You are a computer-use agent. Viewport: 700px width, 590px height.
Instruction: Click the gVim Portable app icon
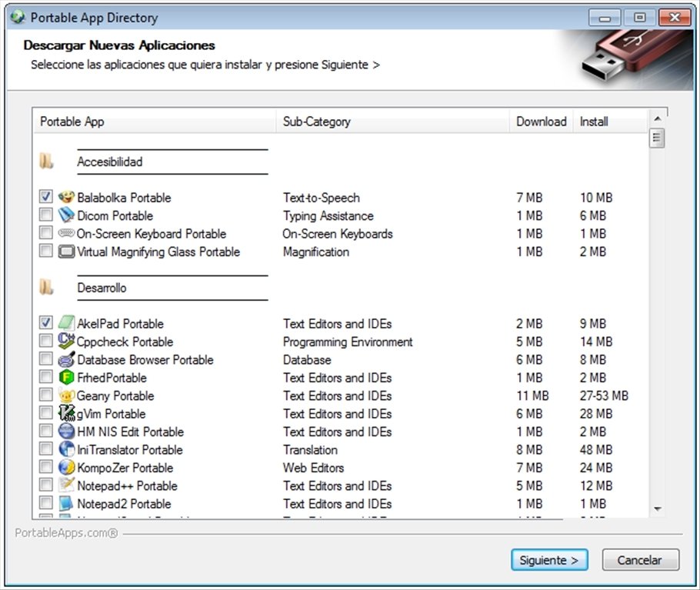click(66, 413)
